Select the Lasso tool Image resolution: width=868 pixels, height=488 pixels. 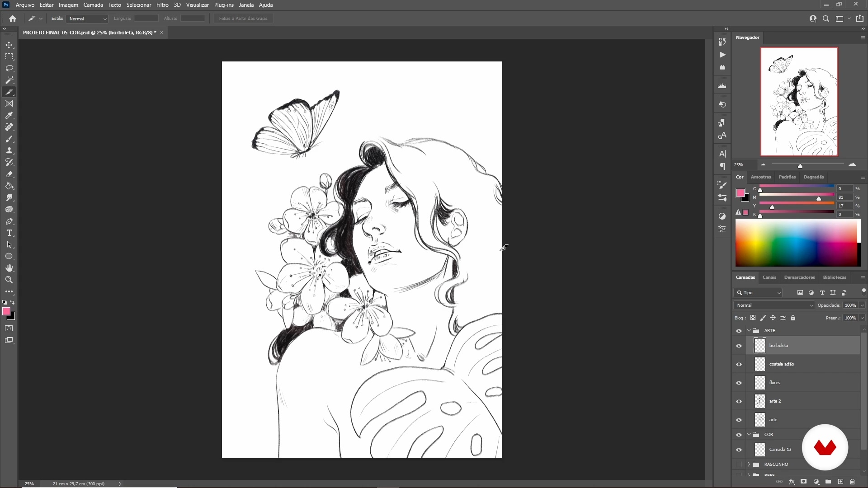pos(9,69)
